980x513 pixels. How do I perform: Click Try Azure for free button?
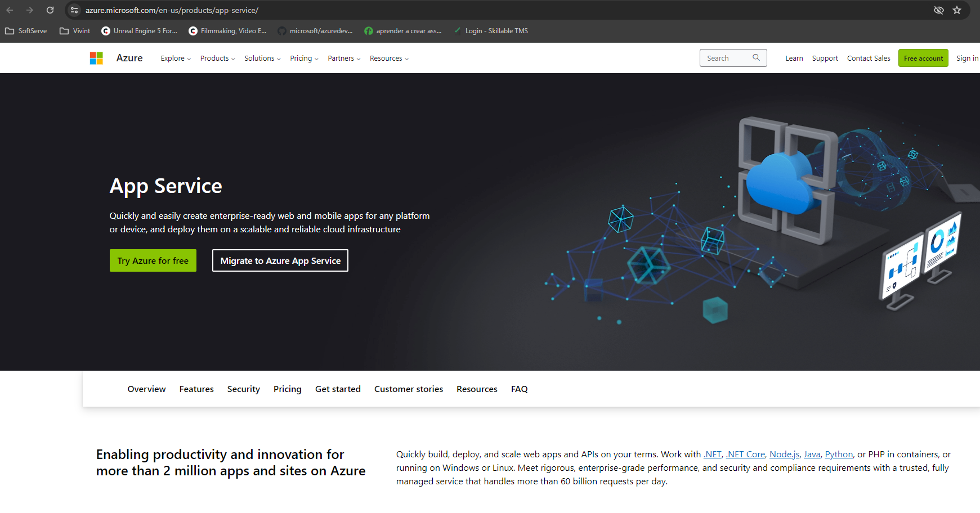pyautogui.click(x=153, y=260)
